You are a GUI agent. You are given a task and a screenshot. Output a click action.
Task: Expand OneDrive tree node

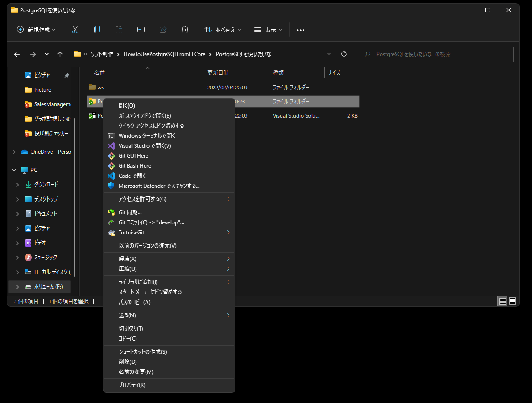[x=14, y=152]
